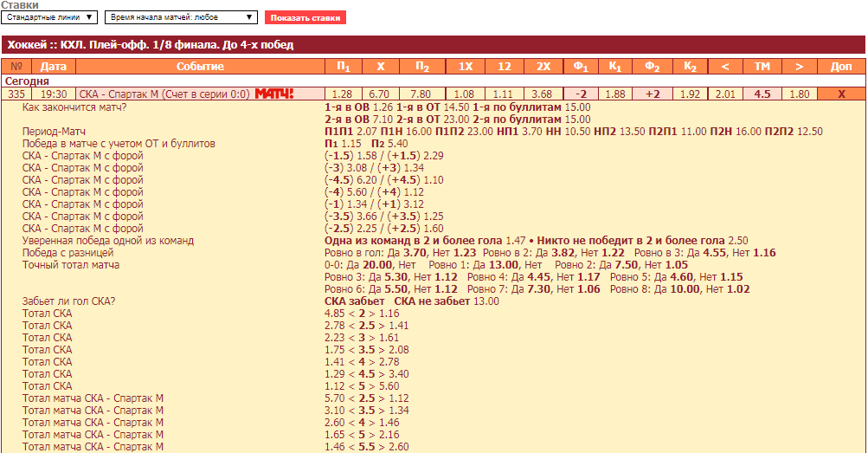The width and height of the screenshot is (868, 453).
Task: Choose total under odds 2.01
Action: pyautogui.click(x=725, y=94)
